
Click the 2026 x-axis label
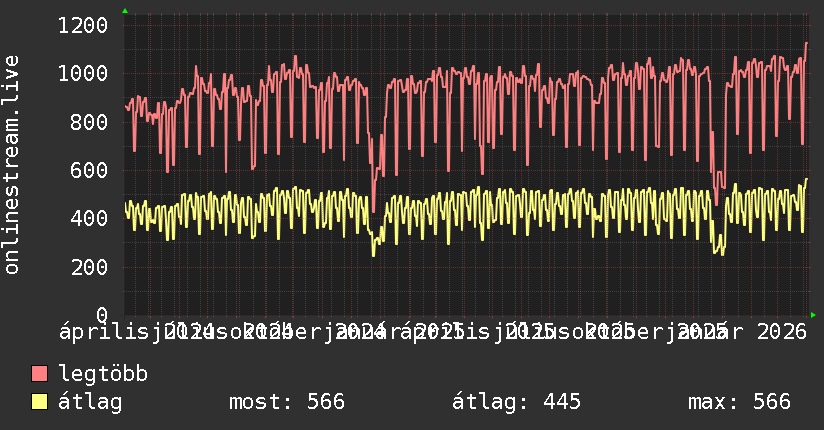pos(782,332)
